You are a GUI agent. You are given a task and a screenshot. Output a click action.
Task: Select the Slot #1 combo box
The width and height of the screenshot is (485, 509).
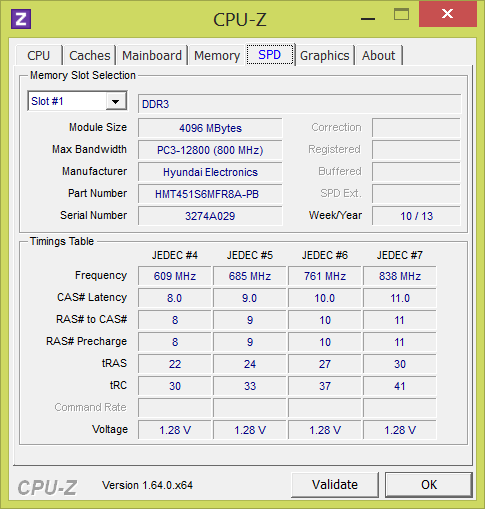pyautogui.click(x=77, y=101)
